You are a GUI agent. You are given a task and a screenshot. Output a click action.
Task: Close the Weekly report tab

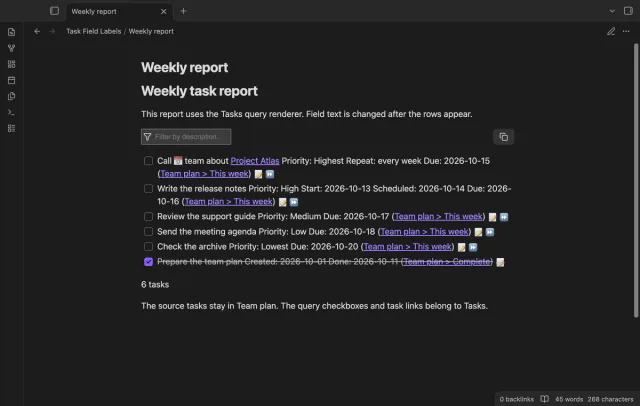[x=163, y=11]
